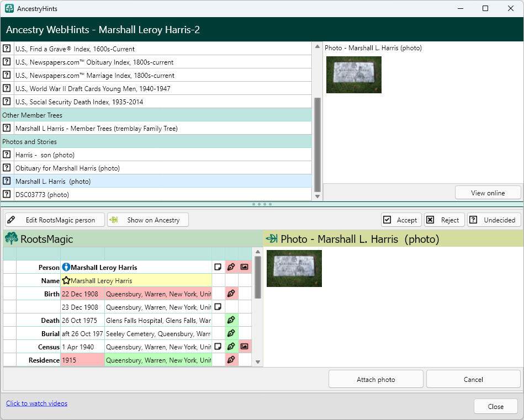Select the gravestone thumbnail under Photo - Marshall L. Harris heading
Image resolution: width=524 pixels, height=420 pixels.
point(294,268)
